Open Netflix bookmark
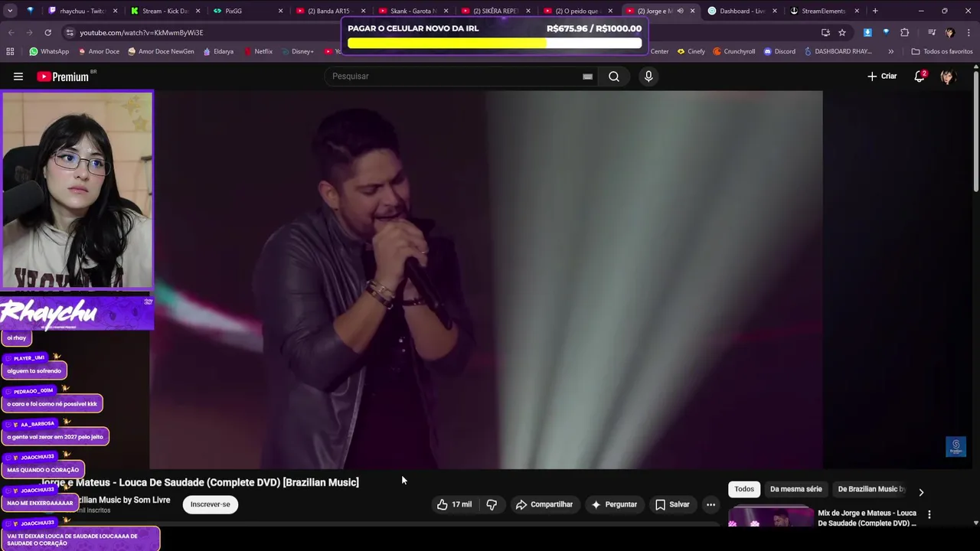Image resolution: width=980 pixels, height=551 pixels. [x=258, y=51]
